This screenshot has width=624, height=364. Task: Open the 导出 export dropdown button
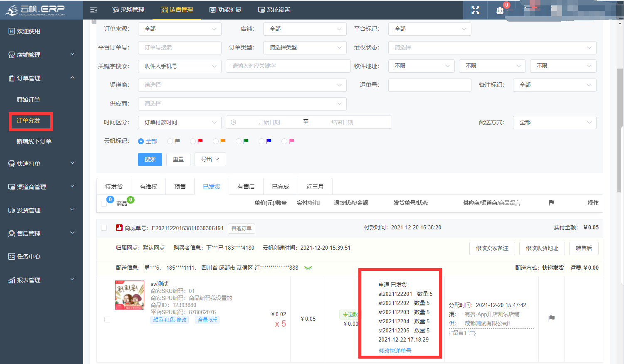click(x=210, y=159)
